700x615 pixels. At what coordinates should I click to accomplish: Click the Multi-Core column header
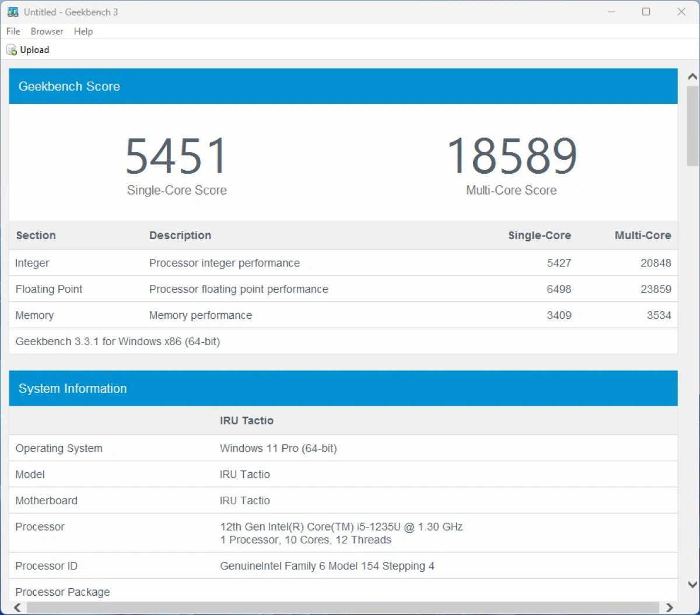643,236
